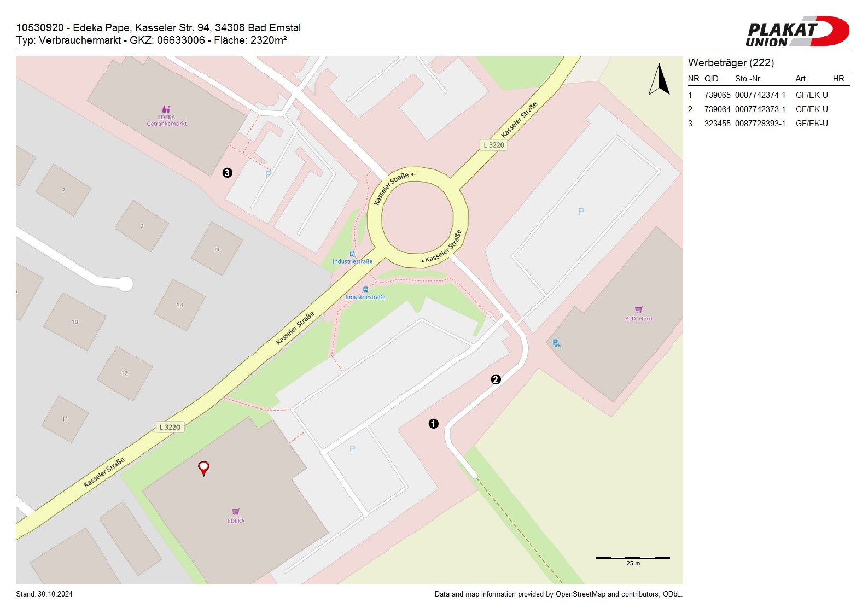Click the 25 m scale bar
Viewport: 868px width, 614px height.
633,558
